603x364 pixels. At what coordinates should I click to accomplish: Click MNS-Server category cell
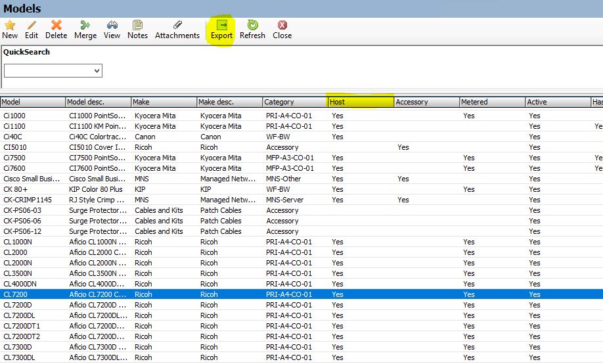tap(284, 200)
